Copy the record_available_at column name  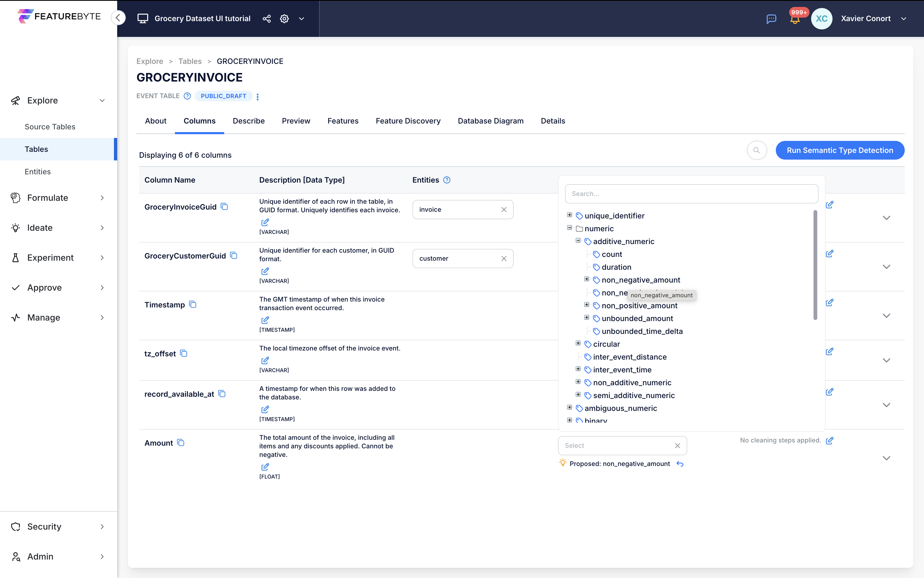point(222,394)
